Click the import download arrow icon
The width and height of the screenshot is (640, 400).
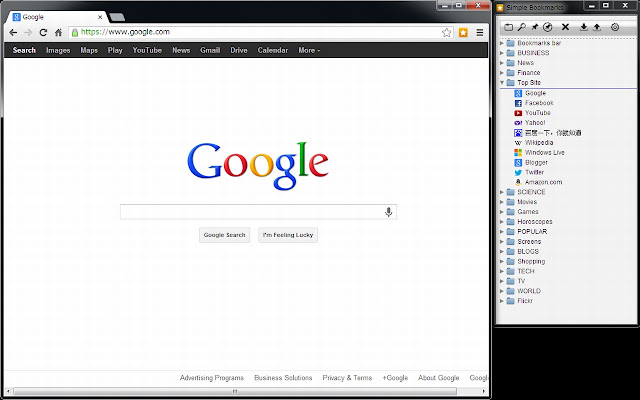point(583,27)
